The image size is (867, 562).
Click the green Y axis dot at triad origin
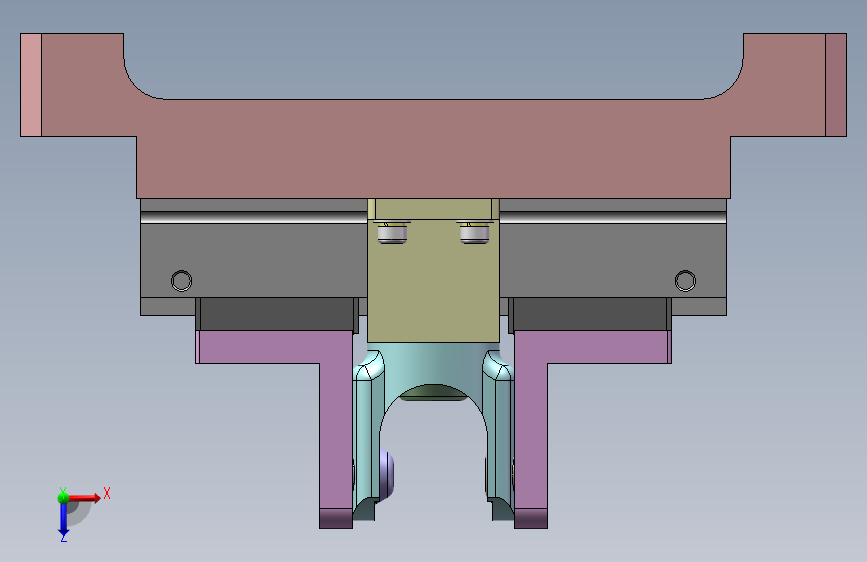63,498
